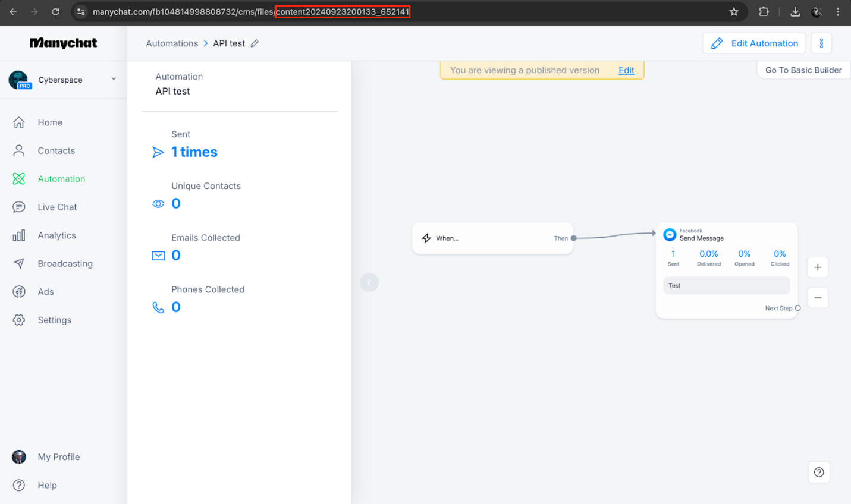Open Live Chat from the sidebar

[x=57, y=207]
